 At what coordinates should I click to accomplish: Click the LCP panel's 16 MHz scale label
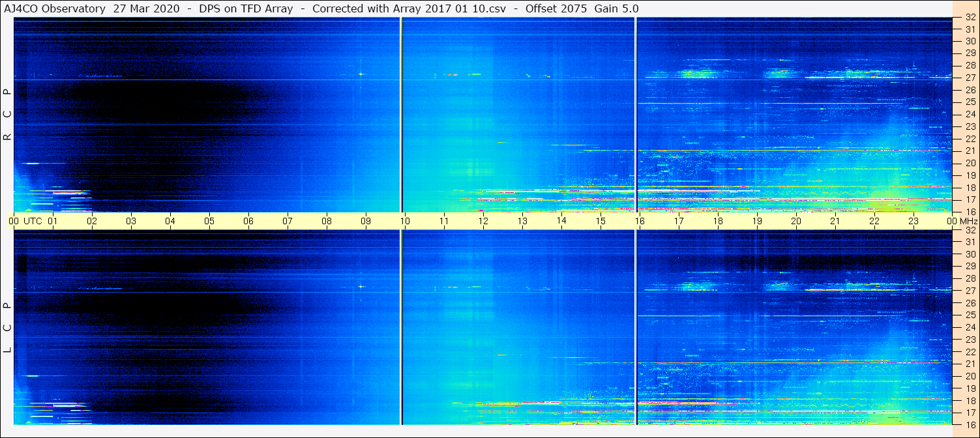tap(970, 424)
